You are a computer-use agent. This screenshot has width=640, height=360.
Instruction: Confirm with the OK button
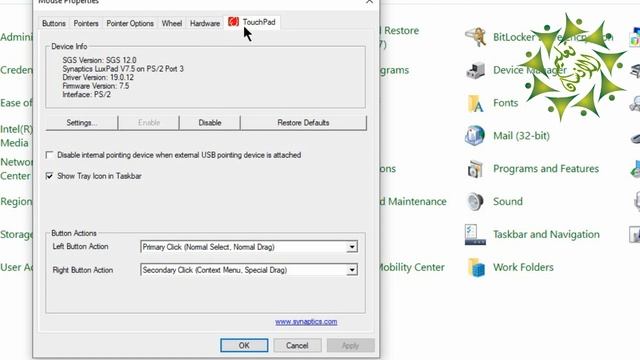[244, 345]
